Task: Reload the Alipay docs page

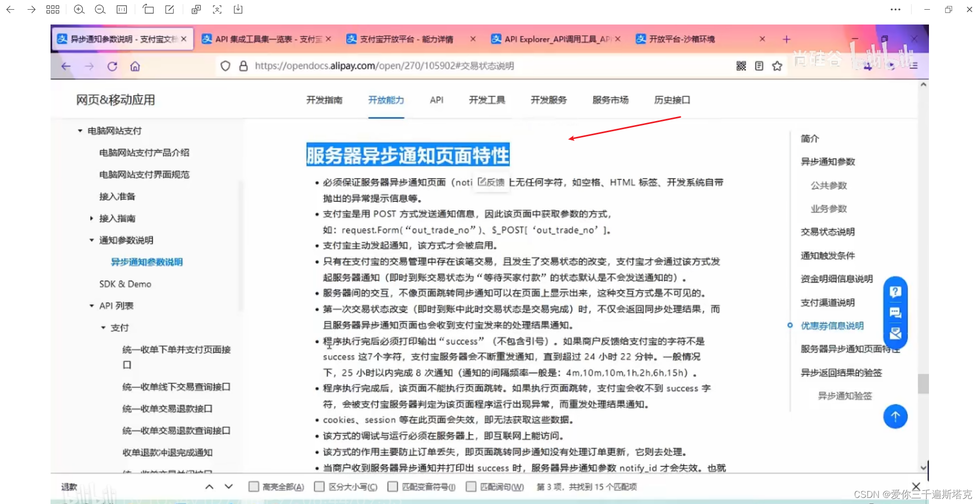Action: pyautogui.click(x=112, y=66)
